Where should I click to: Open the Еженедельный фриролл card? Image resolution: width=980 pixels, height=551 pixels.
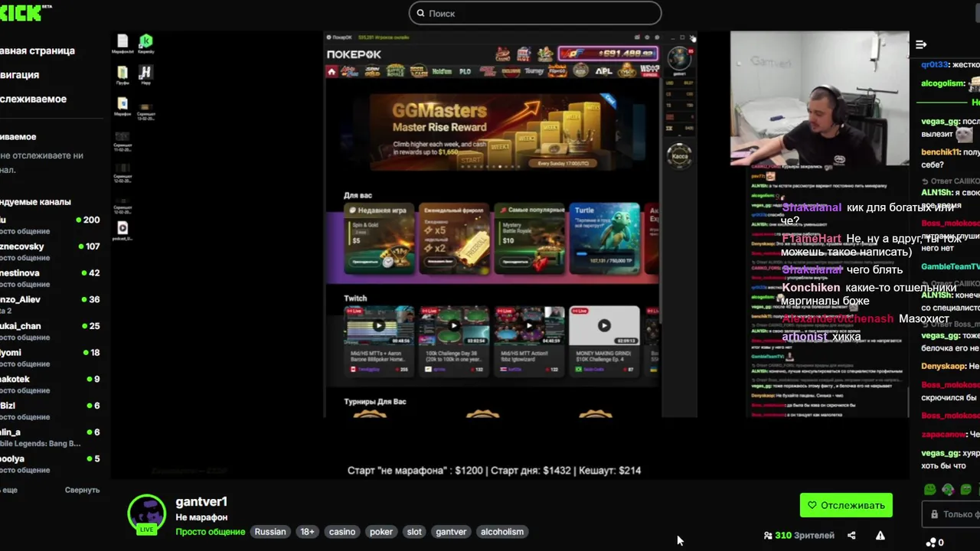[455, 239]
